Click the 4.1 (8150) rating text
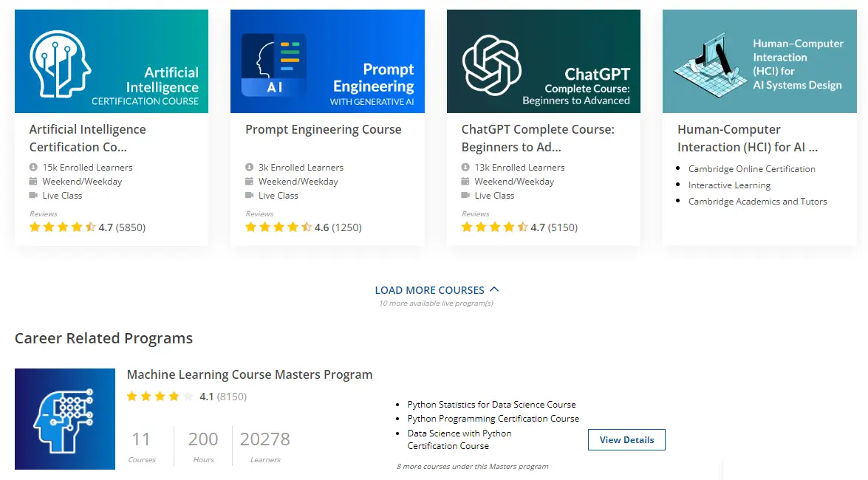Viewport: 868px width, 480px height. (223, 397)
